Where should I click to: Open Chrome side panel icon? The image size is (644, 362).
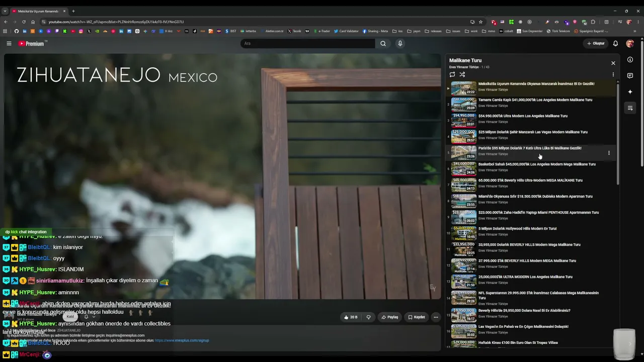[x=606, y=22]
